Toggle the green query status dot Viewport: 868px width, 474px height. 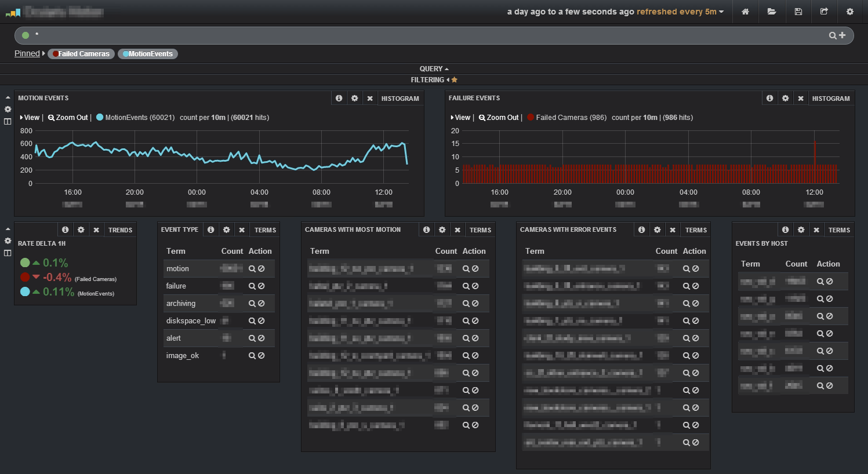coord(26,35)
